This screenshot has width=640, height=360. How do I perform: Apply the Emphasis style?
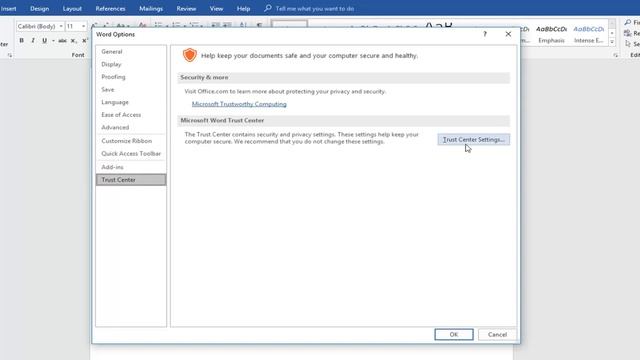coord(551,34)
